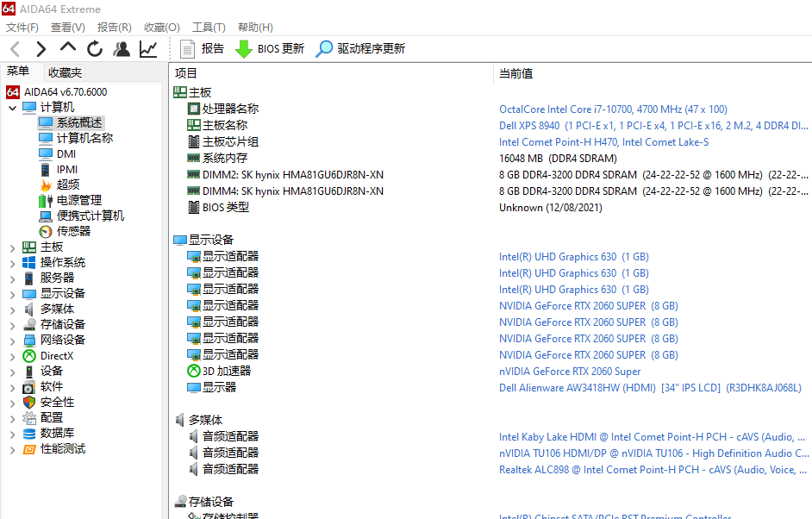The width and height of the screenshot is (812, 519).
Task: Click the Back navigation arrow in toolbar
Action: [15, 49]
